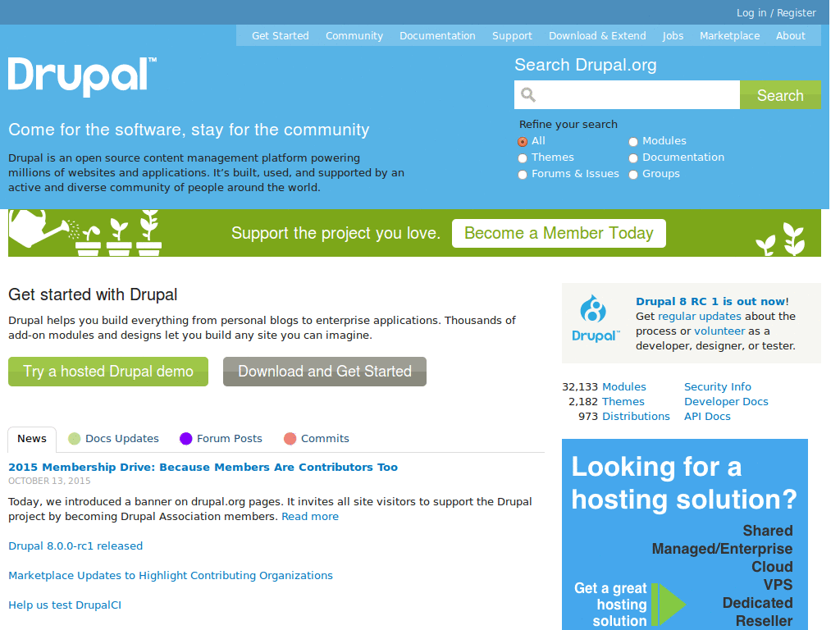Select the Themes search refinement option
840x630 pixels.
coord(523,157)
